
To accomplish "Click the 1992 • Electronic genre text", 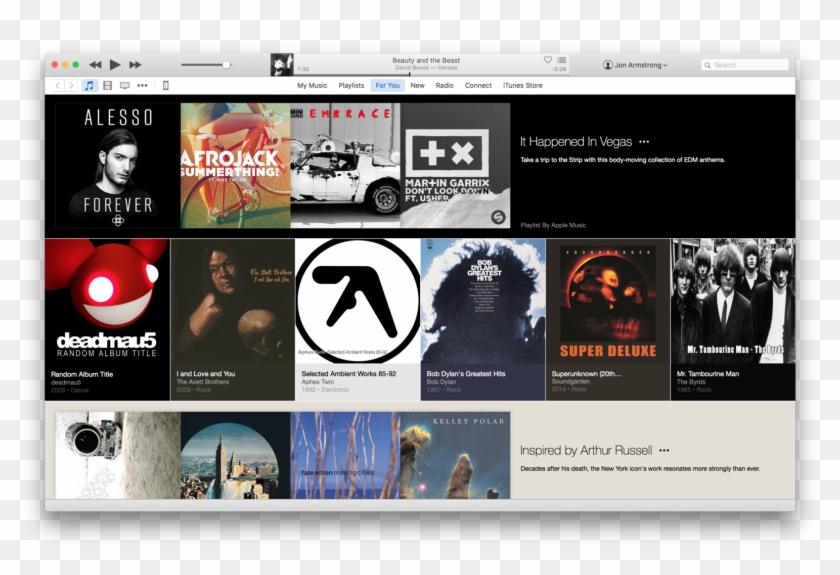I will click(325, 390).
